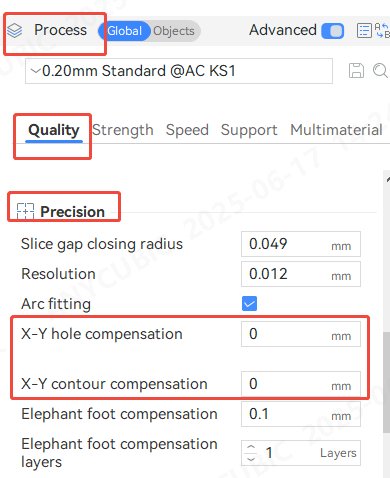Viewport: 390px width, 478px height.
Task: Click the save preset disk icon
Action: [x=356, y=71]
